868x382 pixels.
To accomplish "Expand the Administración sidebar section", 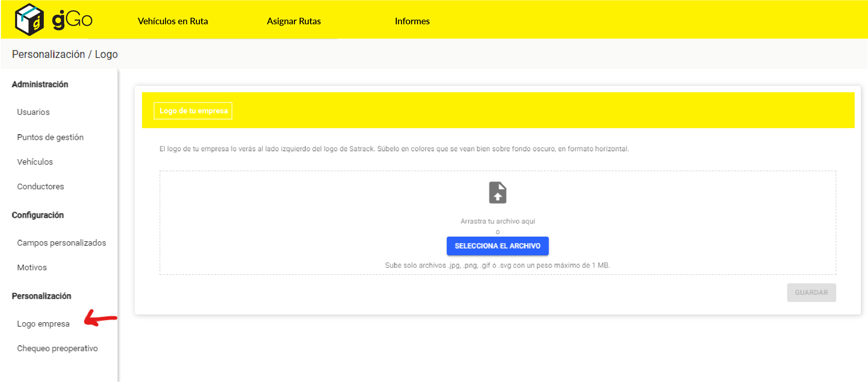I will 40,84.
